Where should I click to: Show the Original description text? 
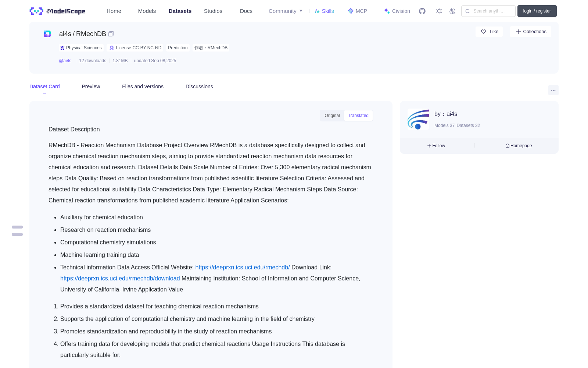(332, 116)
